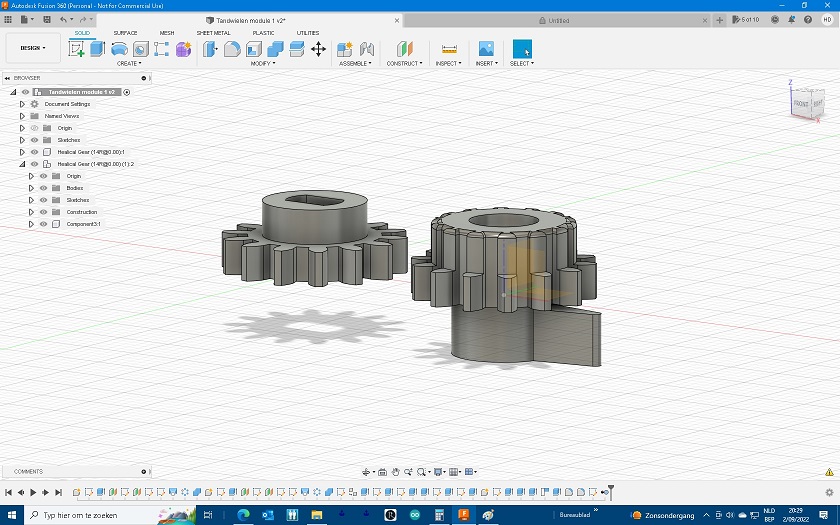Click the ViewCube FRONT face
This screenshot has height=525, width=840.
[801, 103]
